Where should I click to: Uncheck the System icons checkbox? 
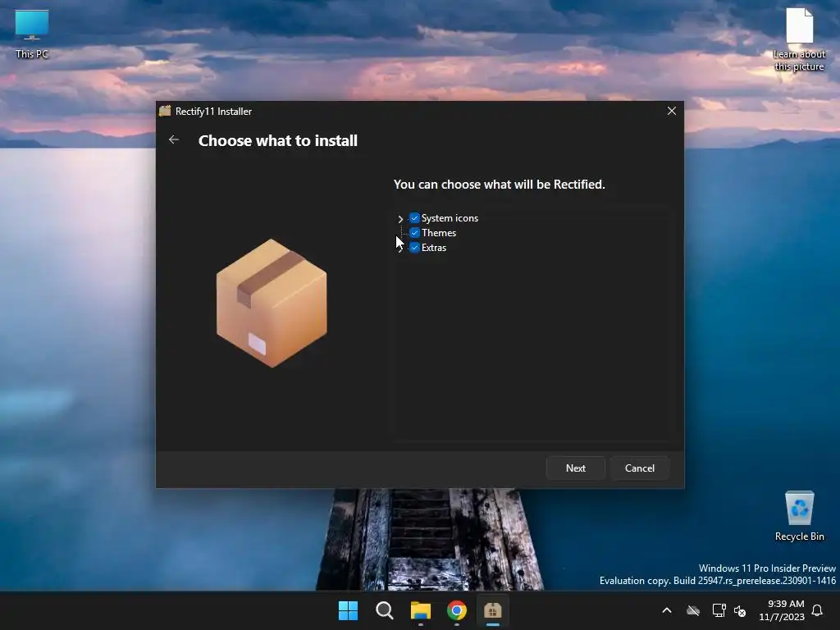tap(414, 218)
